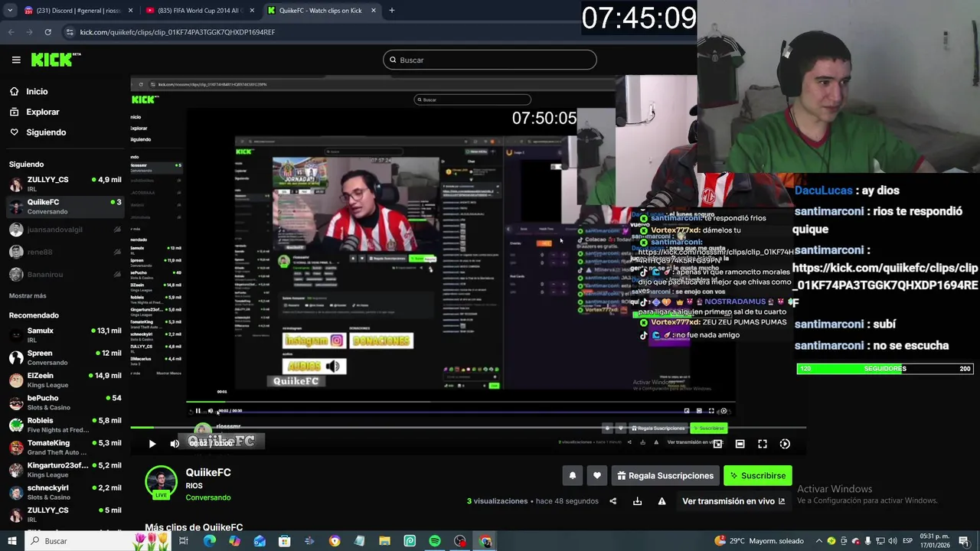Play the clip video
Viewport: 980px width, 551px height.
[x=152, y=444]
